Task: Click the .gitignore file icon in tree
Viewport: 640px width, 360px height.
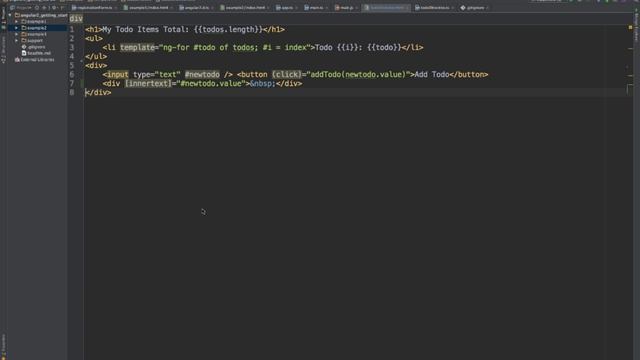Action: click(x=24, y=47)
